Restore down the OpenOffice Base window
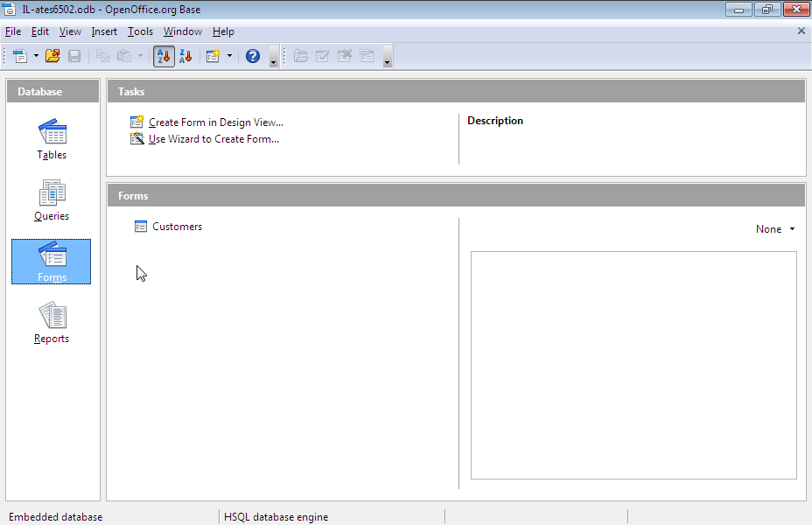 [767, 10]
